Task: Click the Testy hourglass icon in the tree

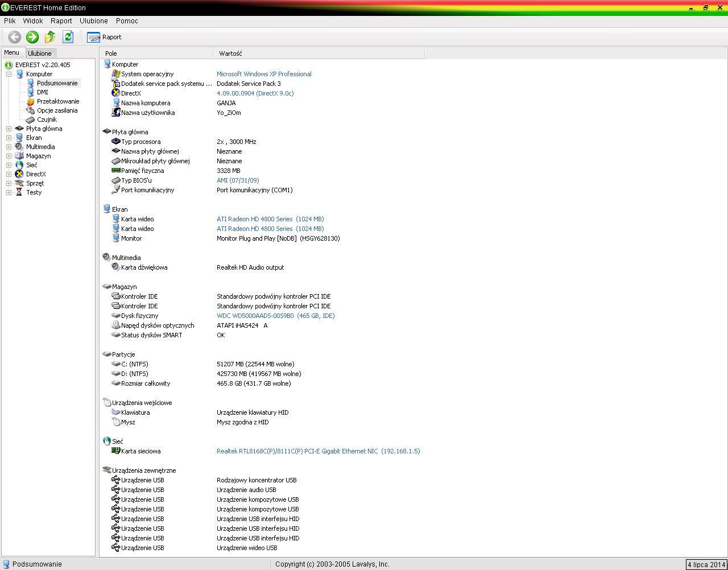Action: click(x=19, y=192)
